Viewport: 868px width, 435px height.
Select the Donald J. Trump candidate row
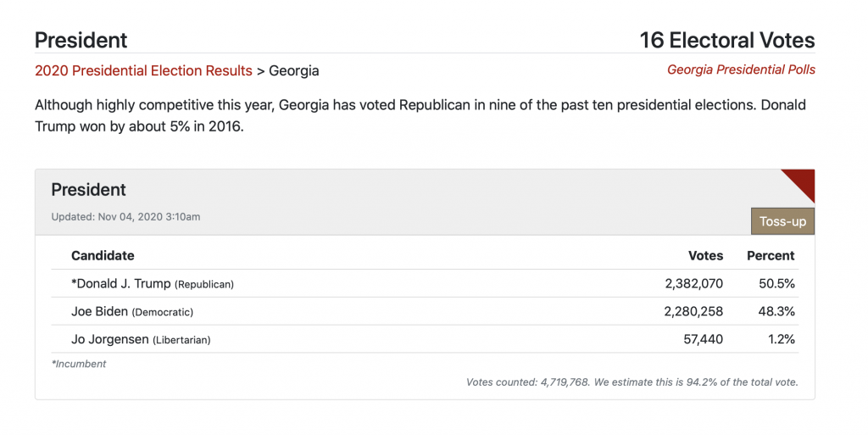[425, 283]
